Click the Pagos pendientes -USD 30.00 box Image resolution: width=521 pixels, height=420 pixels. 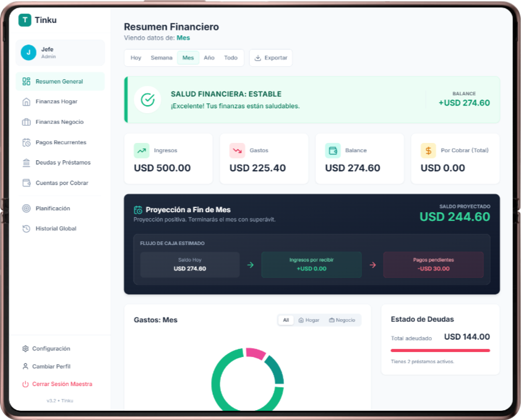(433, 265)
